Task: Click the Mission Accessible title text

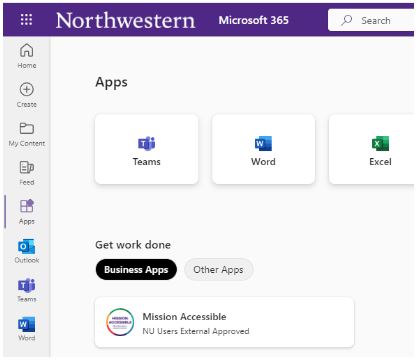Action: pyautogui.click(x=184, y=316)
